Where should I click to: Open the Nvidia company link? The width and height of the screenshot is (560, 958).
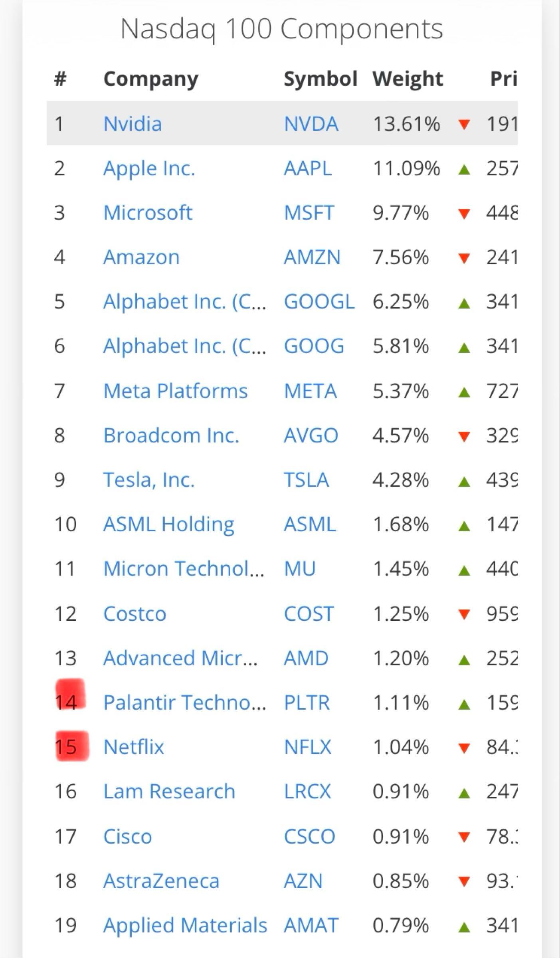pyautogui.click(x=133, y=124)
